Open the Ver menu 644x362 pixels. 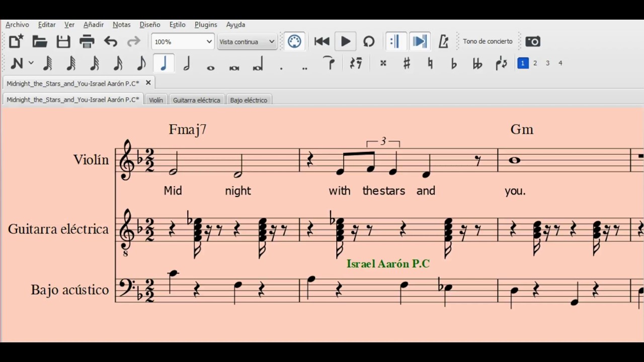(69, 25)
